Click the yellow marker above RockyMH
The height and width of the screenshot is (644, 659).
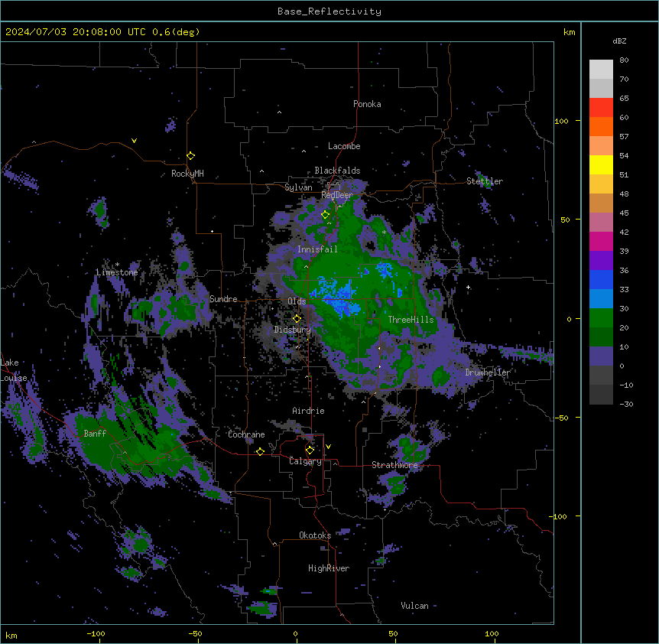(190, 156)
